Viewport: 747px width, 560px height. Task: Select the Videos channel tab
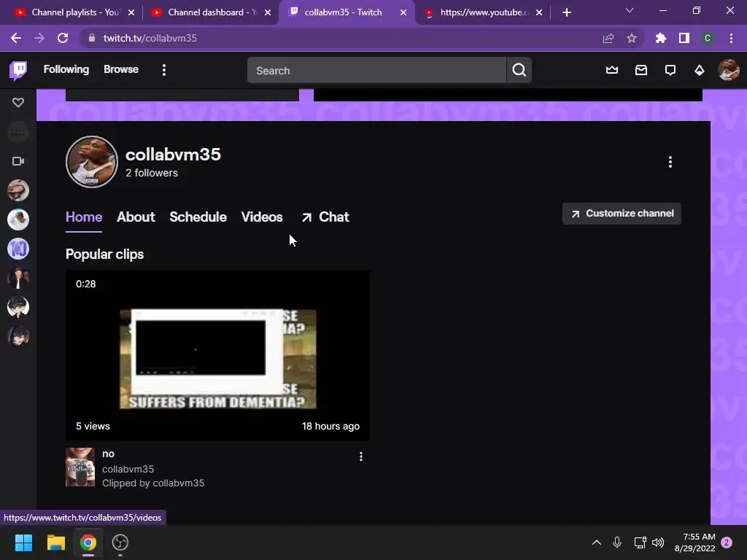click(262, 217)
